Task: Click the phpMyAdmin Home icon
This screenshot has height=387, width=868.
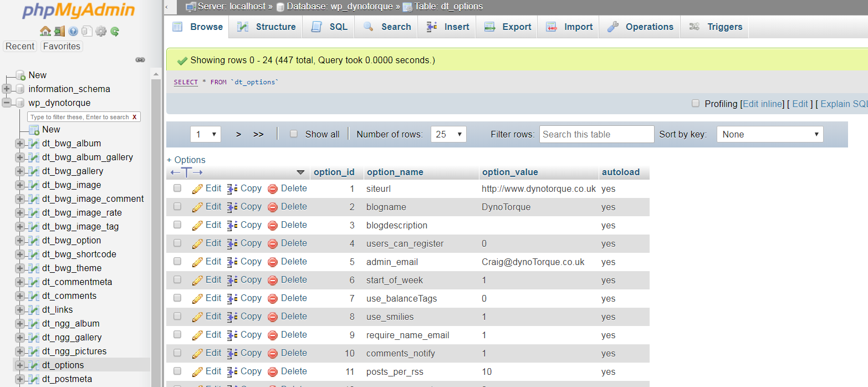Action: (45, 31)
